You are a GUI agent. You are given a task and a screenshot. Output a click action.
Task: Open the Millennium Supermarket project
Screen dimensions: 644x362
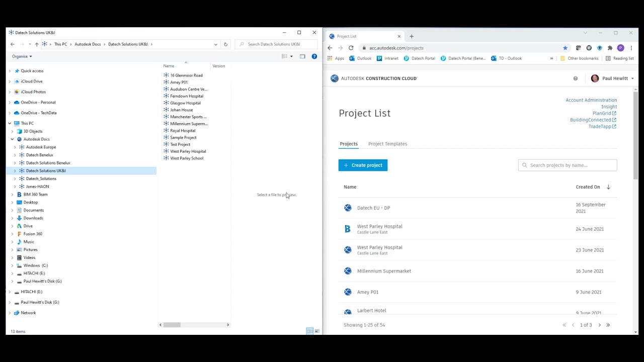coord(384,271)
